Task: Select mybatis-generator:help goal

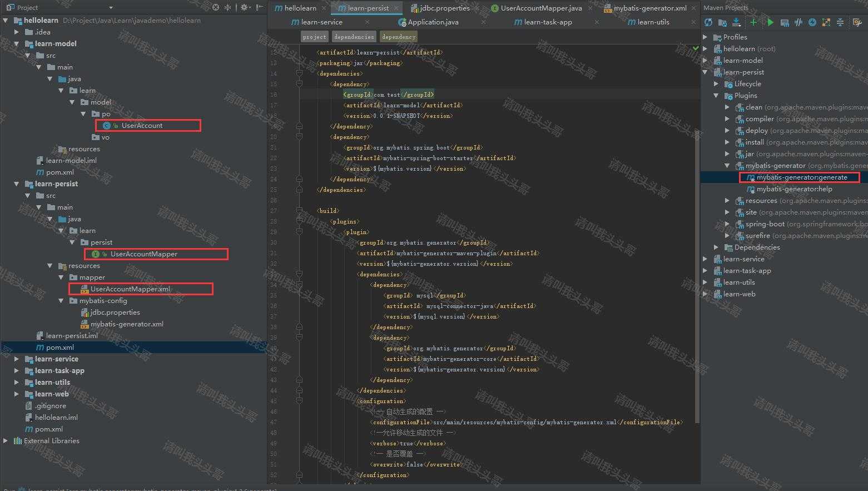Action: click(794, 189)
